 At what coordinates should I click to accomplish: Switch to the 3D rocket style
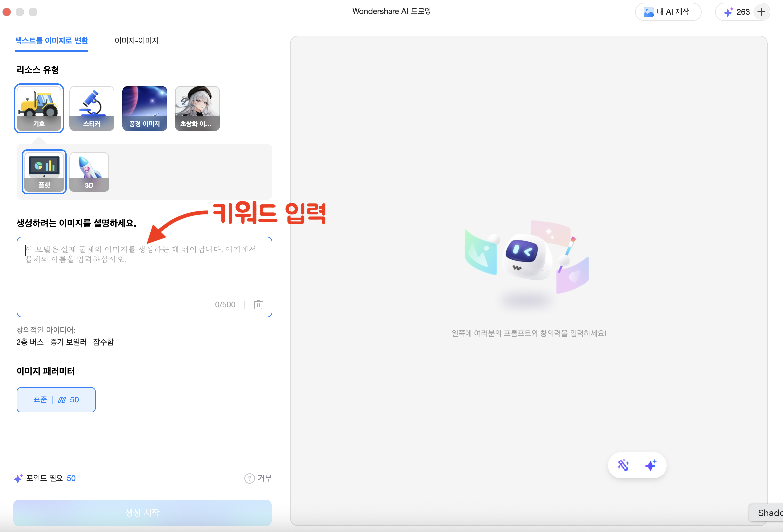coord(89,171)
